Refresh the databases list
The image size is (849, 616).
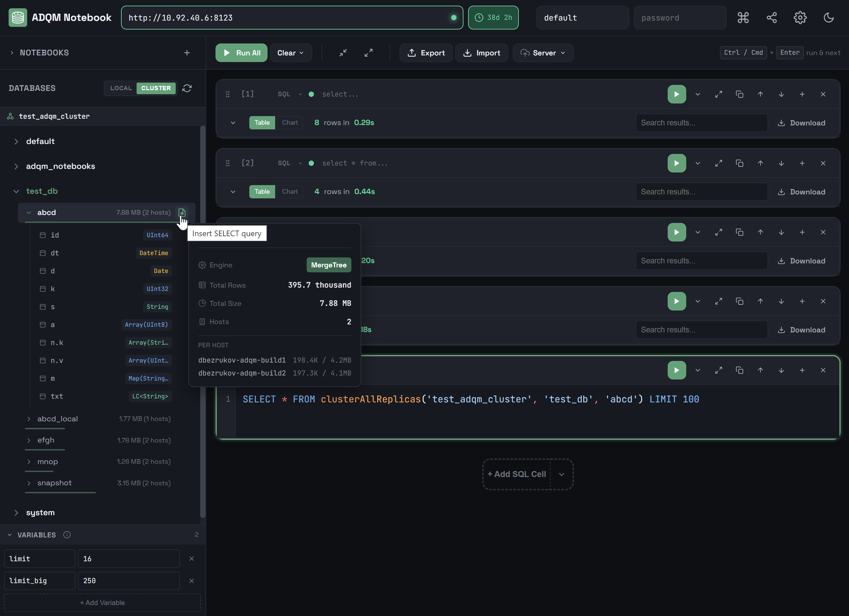click(x=187, y=88)
